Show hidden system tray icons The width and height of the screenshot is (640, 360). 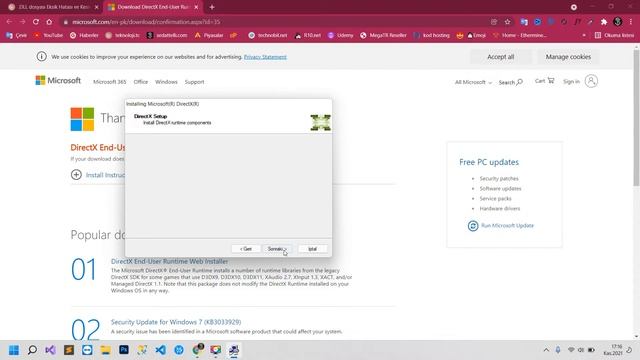tap(546, 350)
